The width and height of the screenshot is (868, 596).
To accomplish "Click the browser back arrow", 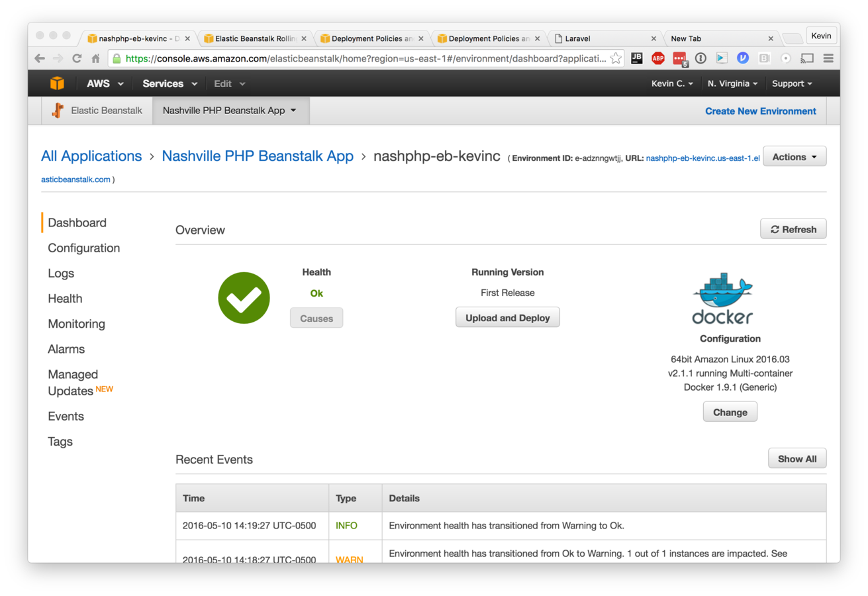I will click(40, 58).
